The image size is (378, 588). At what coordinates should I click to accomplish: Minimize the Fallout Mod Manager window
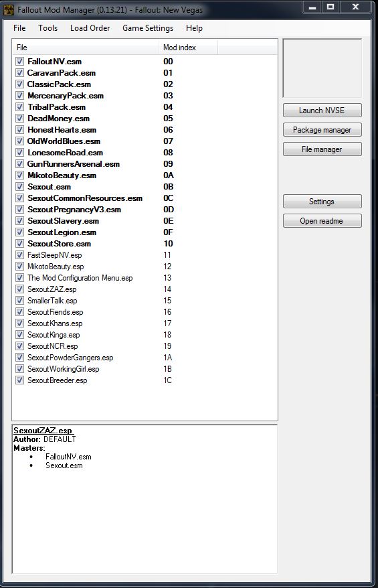(312, 7)
